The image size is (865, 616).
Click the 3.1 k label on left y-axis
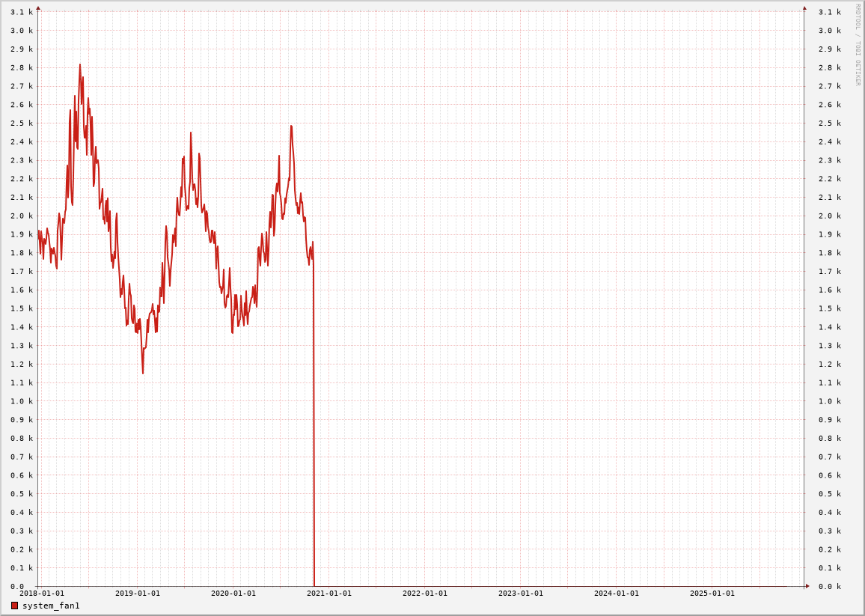tap(22, 12)
